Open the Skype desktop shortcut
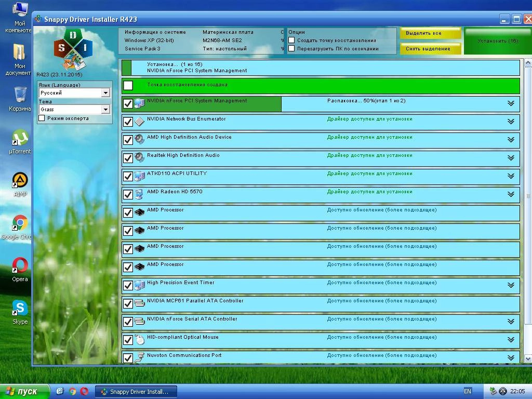The image size is (532, 399). click(x=20, y=312)
